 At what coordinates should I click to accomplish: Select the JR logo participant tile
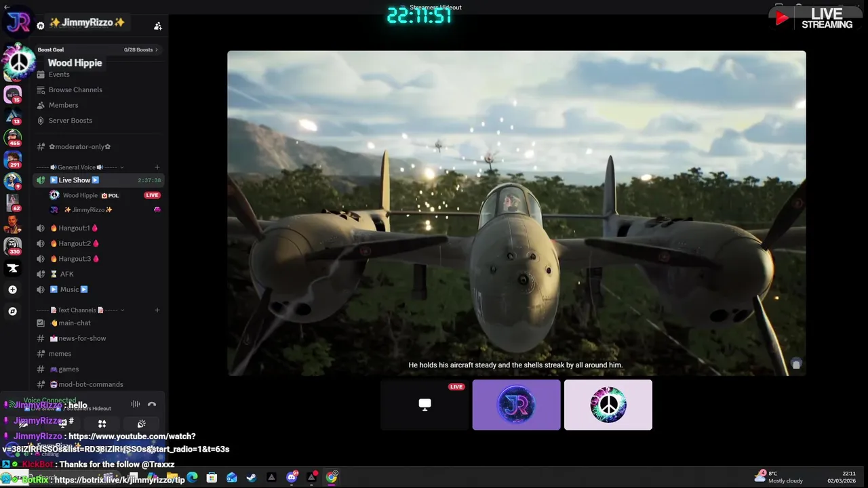tap(516, 405)
